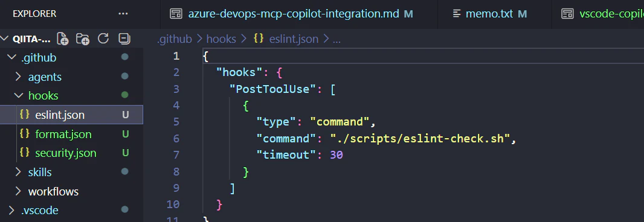Viewport: 644px width, 222px height.
Task: Expand the agents folder chevron
Action: point(18,77)
